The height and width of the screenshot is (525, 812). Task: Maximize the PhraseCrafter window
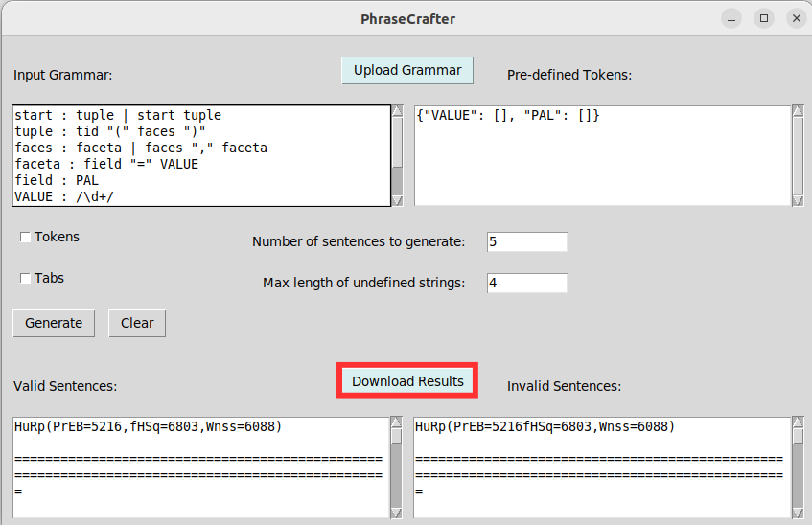click(x=764, y=18)
